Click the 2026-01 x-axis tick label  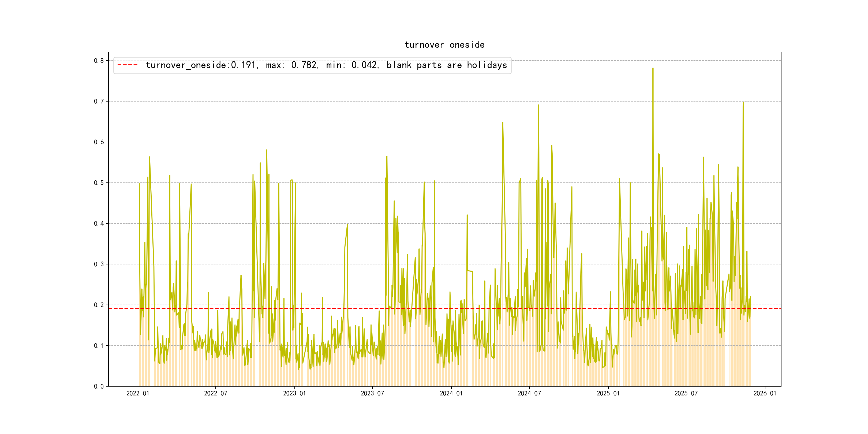coord(765,393)
